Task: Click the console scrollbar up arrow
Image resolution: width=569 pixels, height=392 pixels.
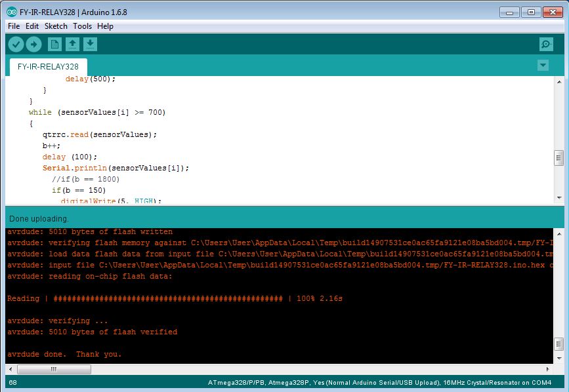Action: [559, 234]
